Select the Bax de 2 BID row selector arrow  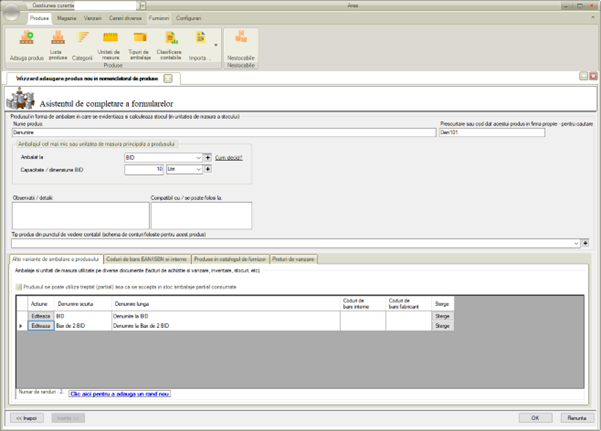pos(21,326)
